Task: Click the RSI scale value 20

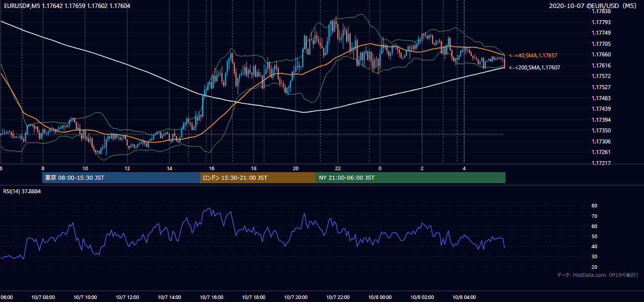Action: click(594, 267)
